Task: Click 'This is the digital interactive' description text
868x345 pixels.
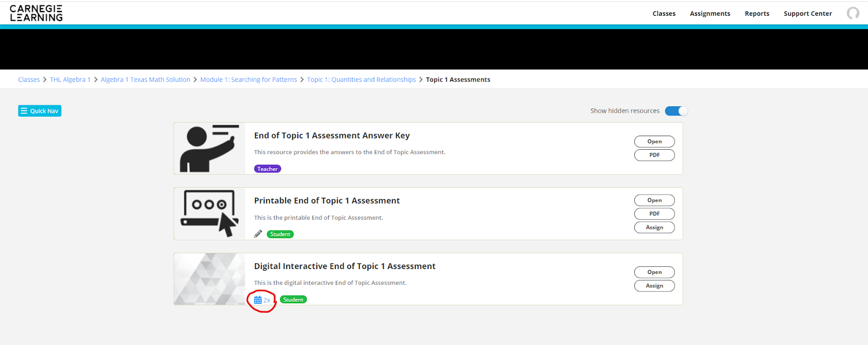Action: pos(330,283)
